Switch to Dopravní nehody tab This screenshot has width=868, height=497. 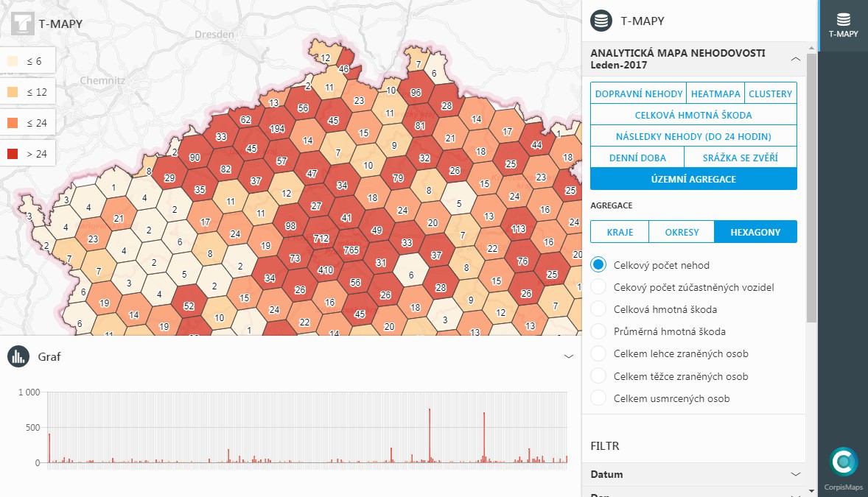(x=638, y=94)
